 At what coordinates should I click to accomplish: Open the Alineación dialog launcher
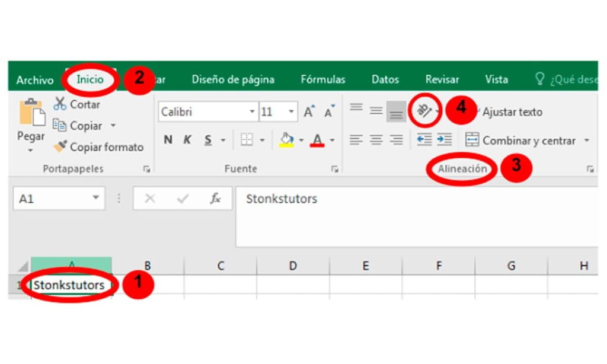click(590, 169)
